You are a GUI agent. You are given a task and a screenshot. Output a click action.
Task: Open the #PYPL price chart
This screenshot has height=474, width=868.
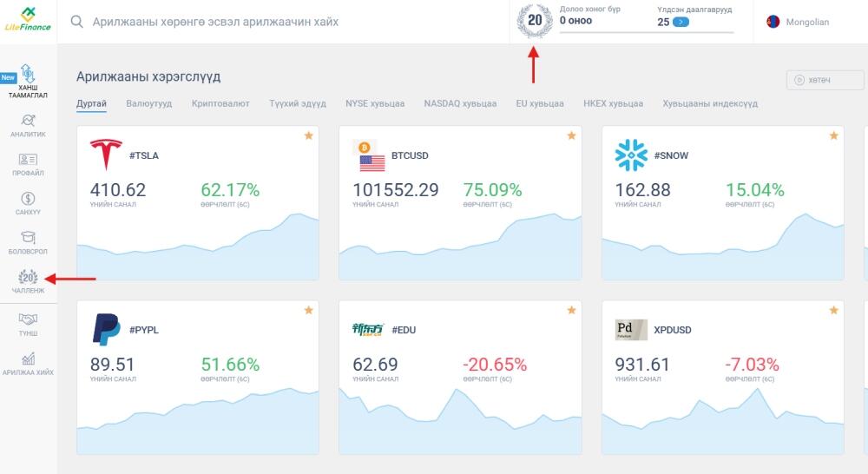pos(198,421)
